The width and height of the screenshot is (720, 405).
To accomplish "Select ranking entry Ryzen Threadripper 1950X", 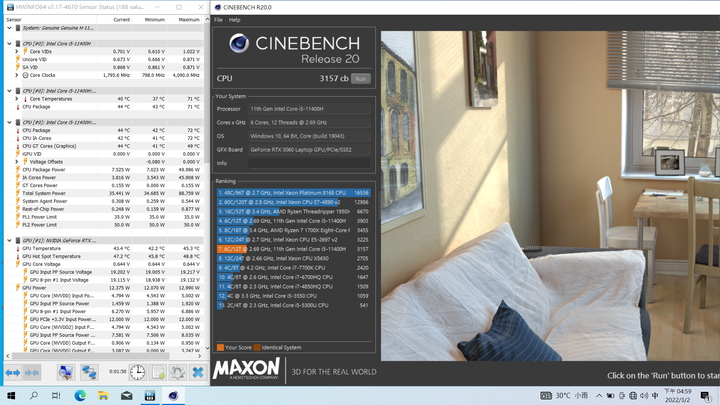I will 293,212.
